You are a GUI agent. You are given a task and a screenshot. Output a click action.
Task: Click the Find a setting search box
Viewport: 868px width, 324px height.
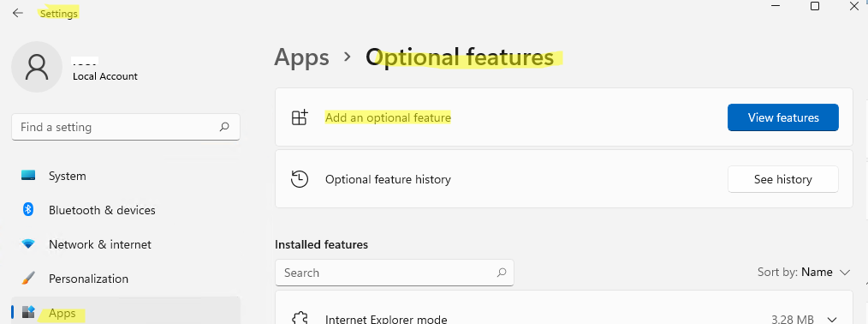(x=126, y=127)
